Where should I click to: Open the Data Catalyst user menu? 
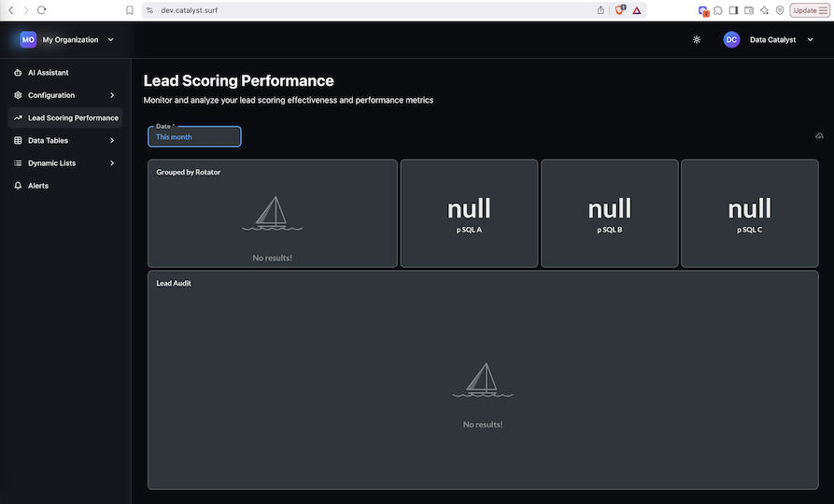(769, 39)
